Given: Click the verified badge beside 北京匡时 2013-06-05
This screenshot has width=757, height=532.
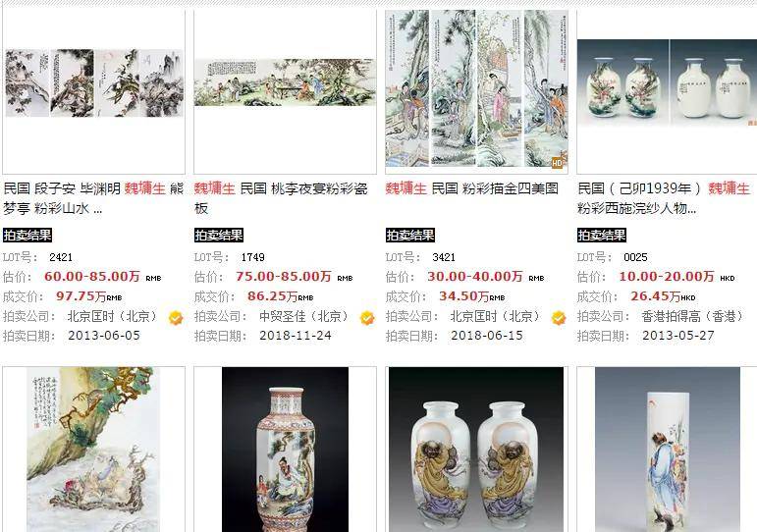Looking at the screenshot, I should point(176,318).
